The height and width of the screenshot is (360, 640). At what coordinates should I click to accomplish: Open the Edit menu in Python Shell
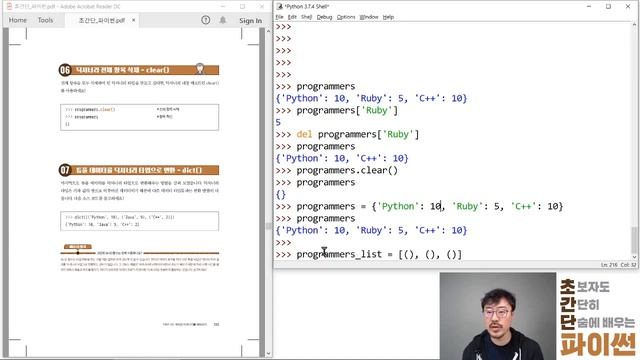click(x=292, y=17)
